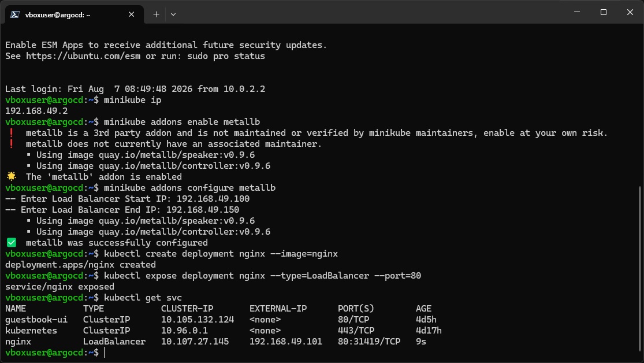Click the minikube IP 192.168.49.2 output
Screen dimensions: 644x363
pyautogui.click(x=36, y=111)
